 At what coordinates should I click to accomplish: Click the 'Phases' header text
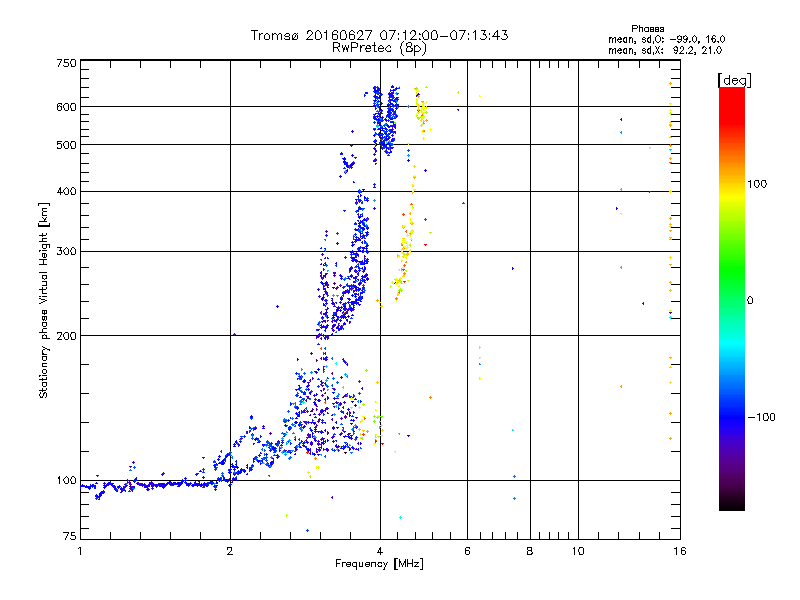[x=647, y=29]
